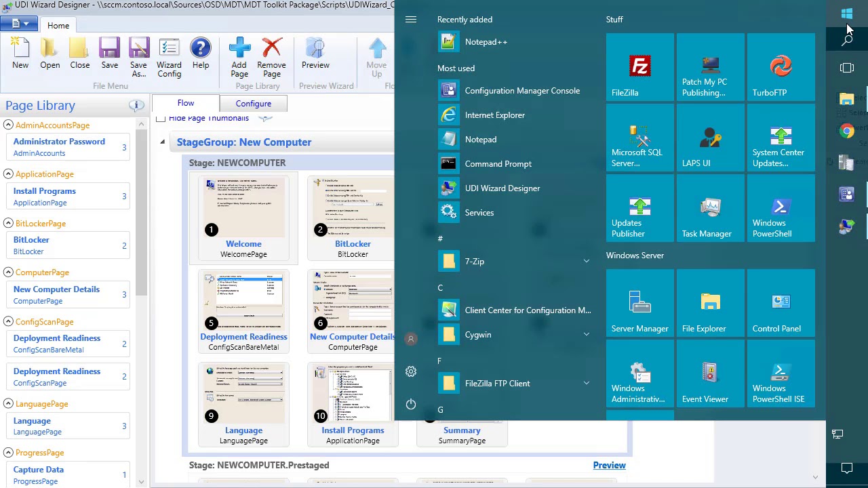Click the Open folder ribbon icon
868x488 pixels.
pos(50,54)
